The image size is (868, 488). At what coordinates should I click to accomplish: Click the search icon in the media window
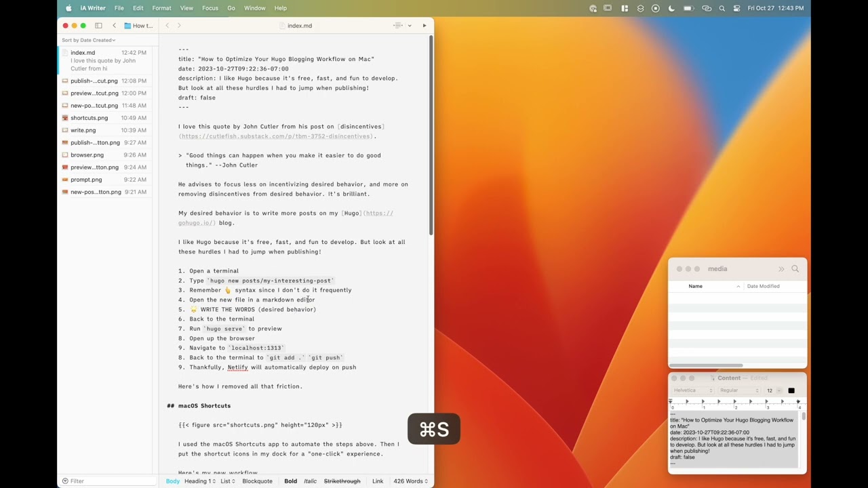[795, 269]
